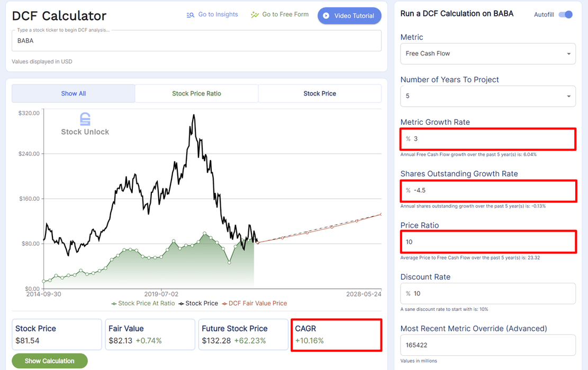The image size is (588, 370).
Task: Expand Number of Years To Project dropdown
Action: tap(487, 96)
